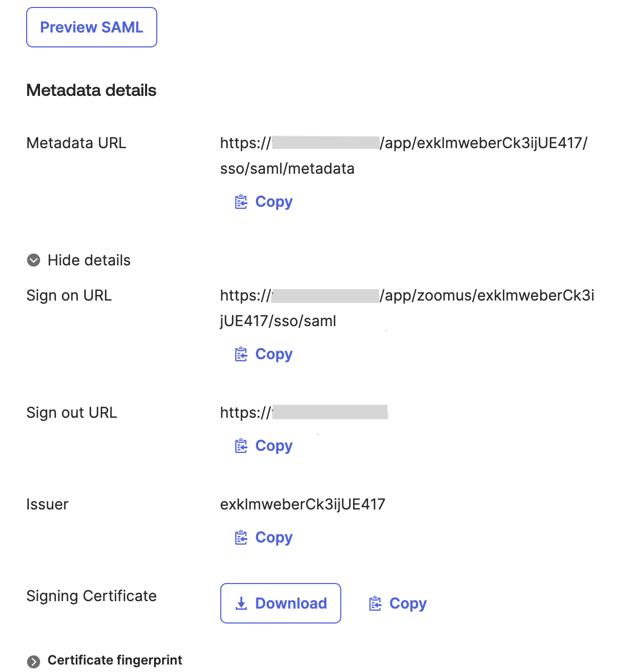Viewport: 625px width, 672px height.
Task: Copy the Issuer value link
Action: pos(274,538)
